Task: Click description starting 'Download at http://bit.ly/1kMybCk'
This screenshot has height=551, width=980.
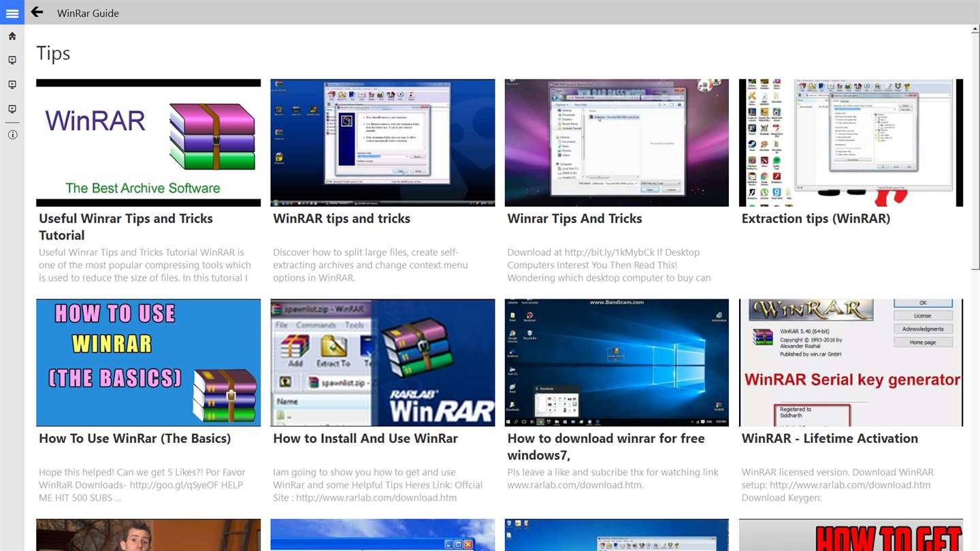Action: point(609,265)
